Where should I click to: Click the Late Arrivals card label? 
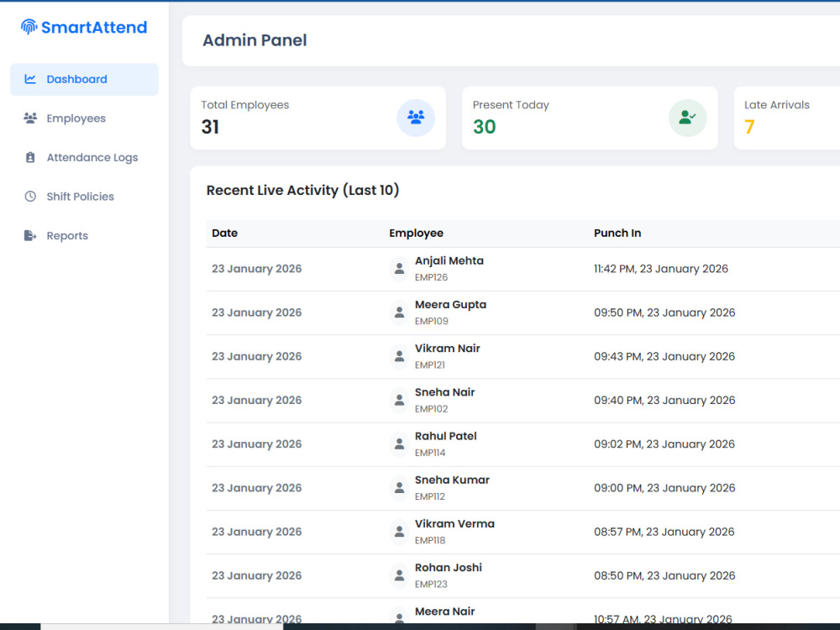tap(777, 105)
